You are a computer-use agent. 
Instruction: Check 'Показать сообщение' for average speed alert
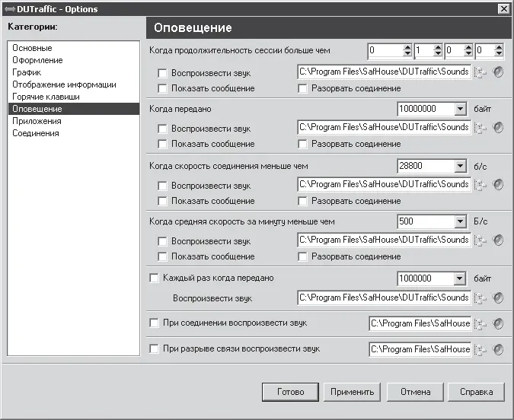point(162,256)
